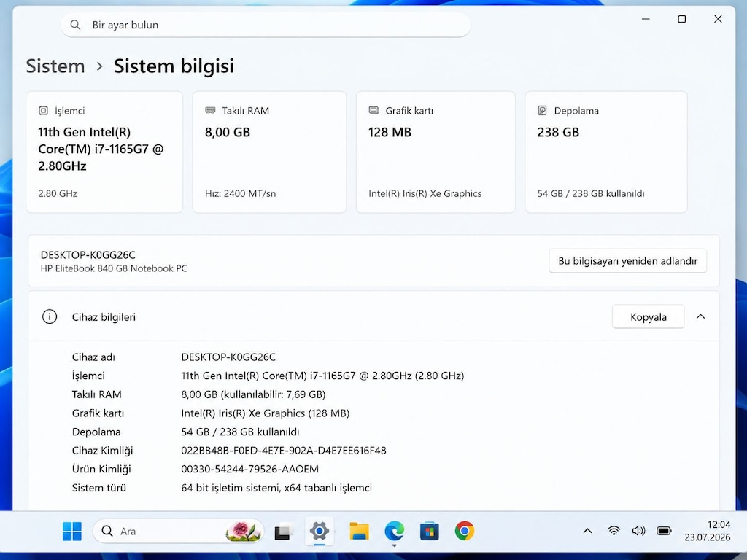Click the '11th Gen Intel(R)' processor card title

click(101, 149)
